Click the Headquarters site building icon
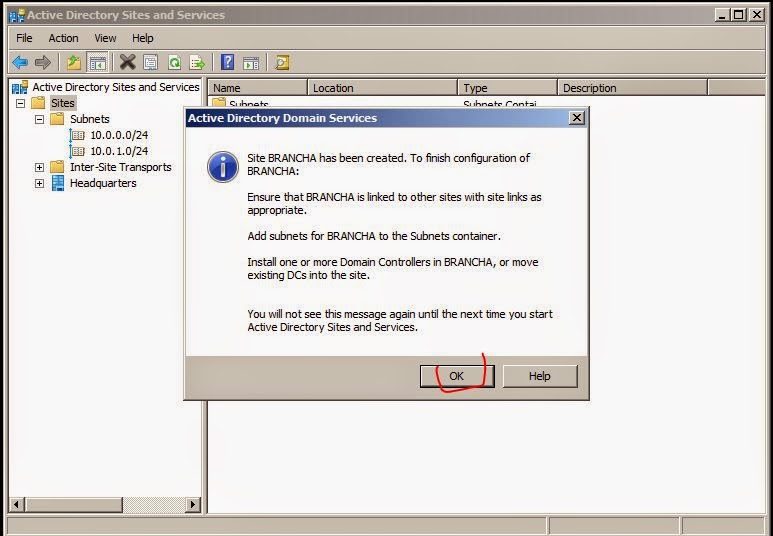 [x=58, y=183]
